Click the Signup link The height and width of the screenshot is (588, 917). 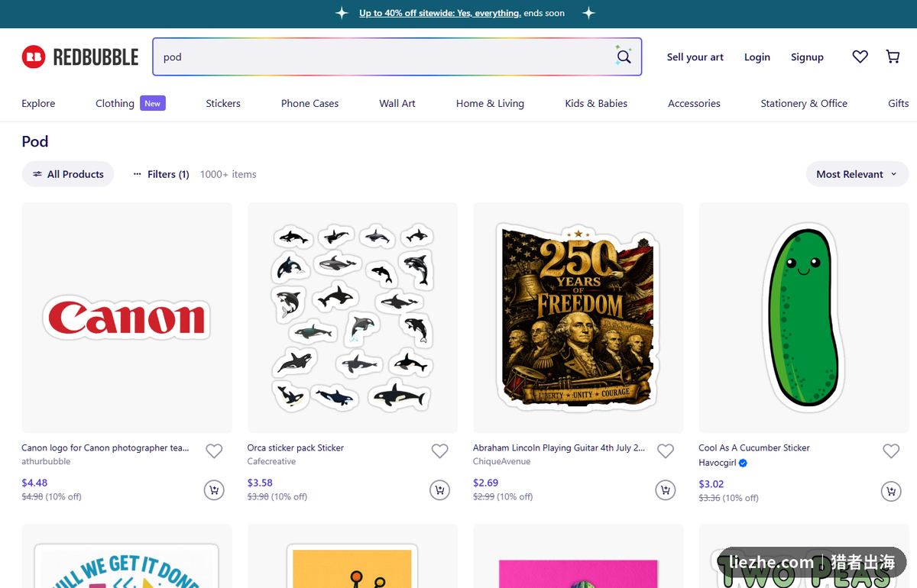807,57
